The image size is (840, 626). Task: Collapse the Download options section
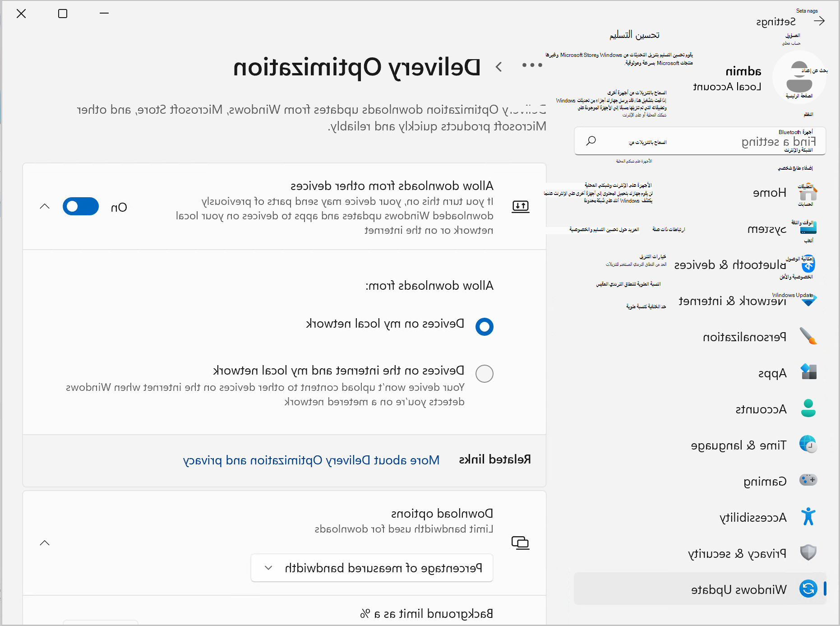tap(45, 543)
